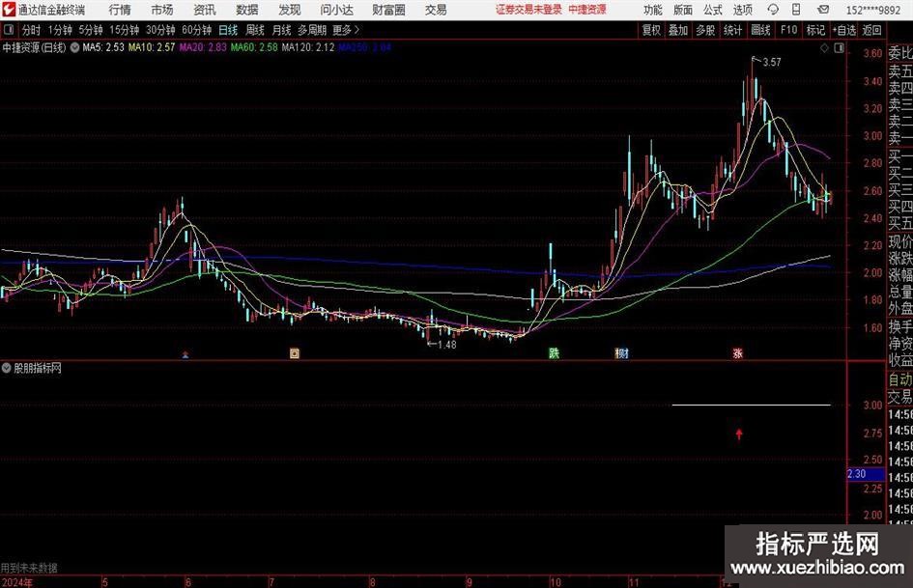Click the purple MA20: 2.83 label
The image size is (913, 588).
[203, 47]
